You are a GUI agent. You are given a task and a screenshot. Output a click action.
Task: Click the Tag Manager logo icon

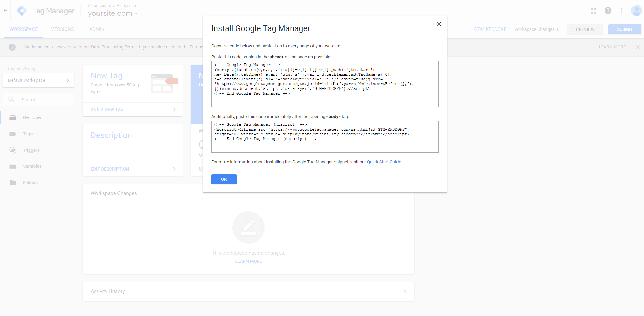(22, 11)
